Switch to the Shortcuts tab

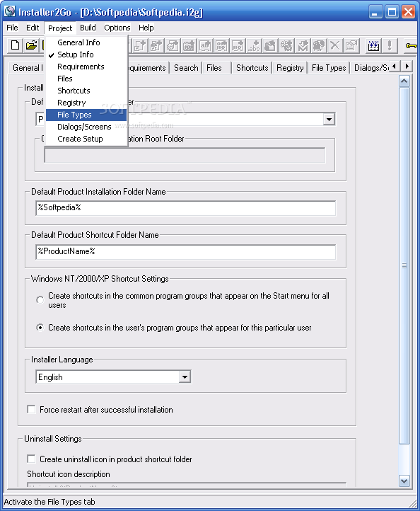point(252,68)
